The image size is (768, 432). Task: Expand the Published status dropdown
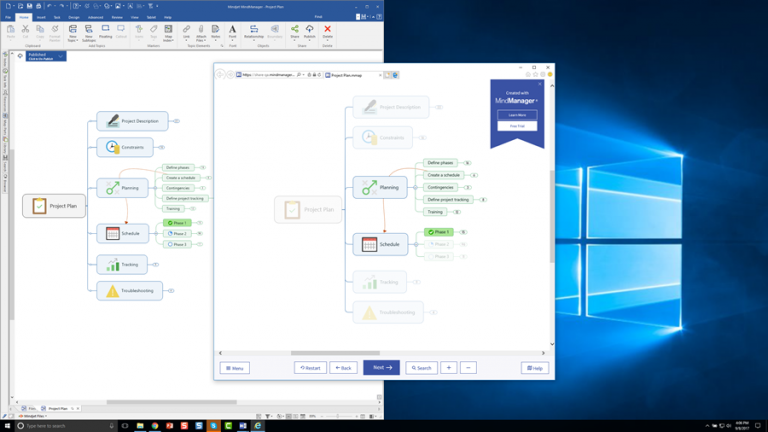click(60, 56)
